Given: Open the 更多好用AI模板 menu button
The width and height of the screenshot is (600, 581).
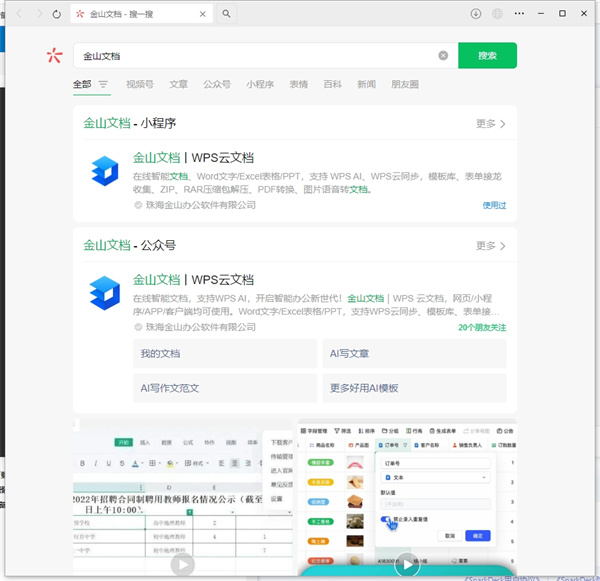Looking at the screenshot, I should coord(414,388).
